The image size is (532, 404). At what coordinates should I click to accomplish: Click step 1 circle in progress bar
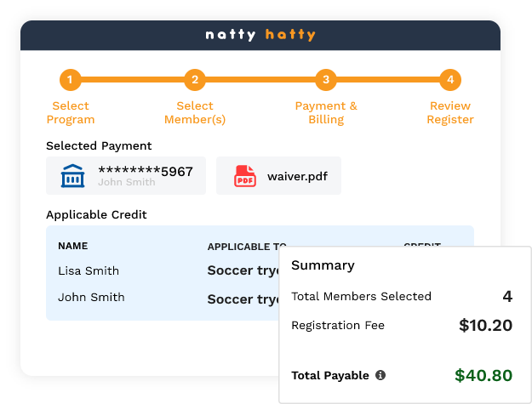pos(71,81)
